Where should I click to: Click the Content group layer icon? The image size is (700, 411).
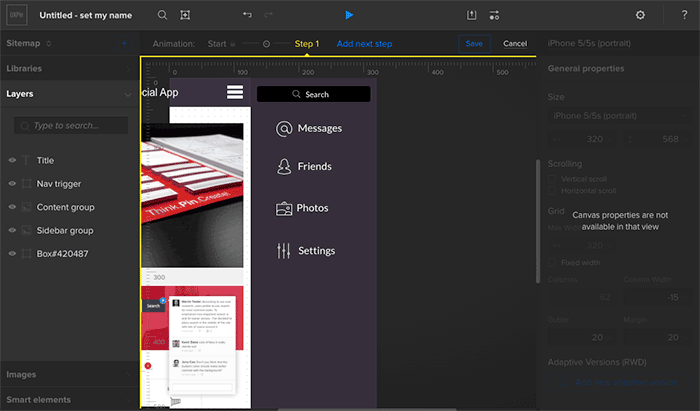26,207
